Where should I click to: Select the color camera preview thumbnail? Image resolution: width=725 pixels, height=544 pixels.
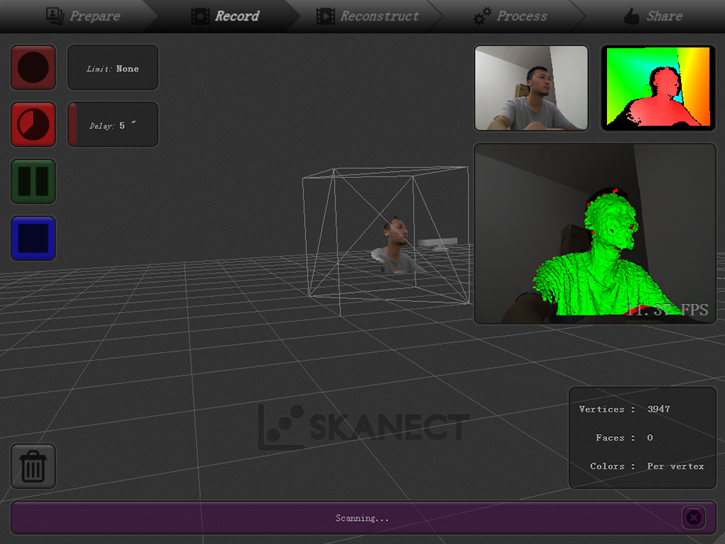point(531,88)
